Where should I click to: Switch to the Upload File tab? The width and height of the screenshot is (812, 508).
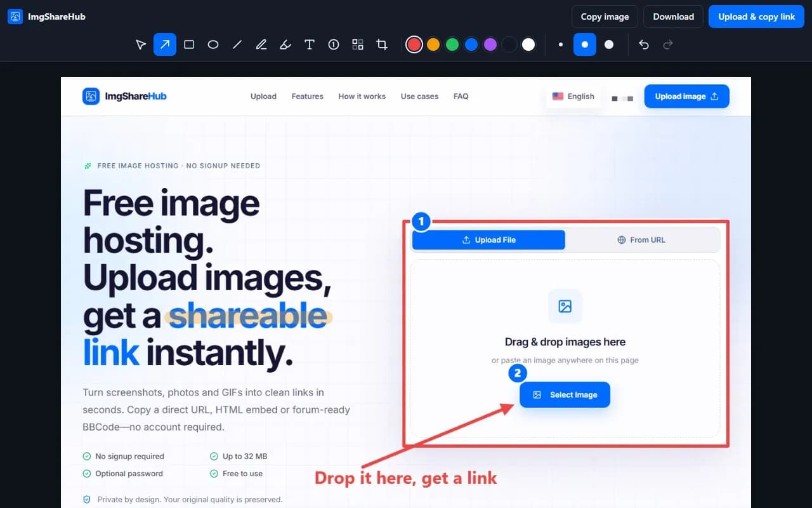coord(488,240)
